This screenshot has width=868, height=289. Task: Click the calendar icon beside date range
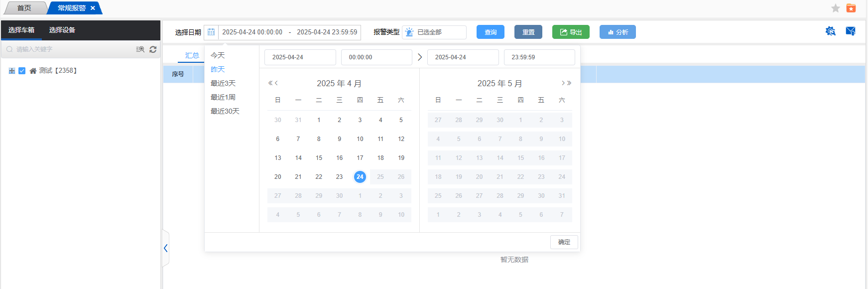(x=211, y=32)
